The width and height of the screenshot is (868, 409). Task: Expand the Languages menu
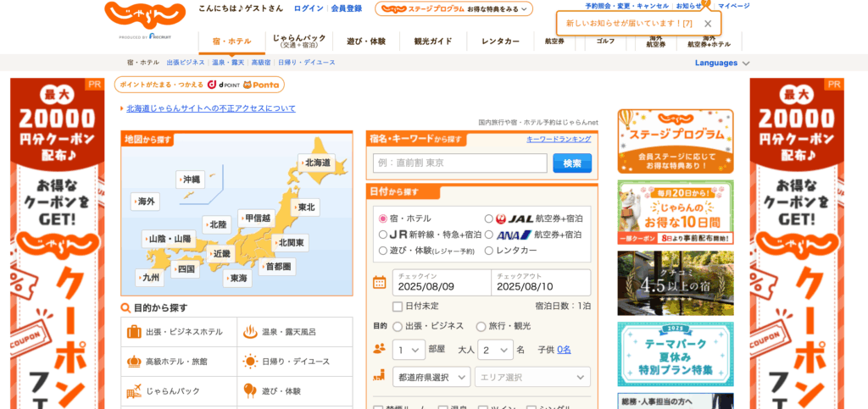point(722,63)
